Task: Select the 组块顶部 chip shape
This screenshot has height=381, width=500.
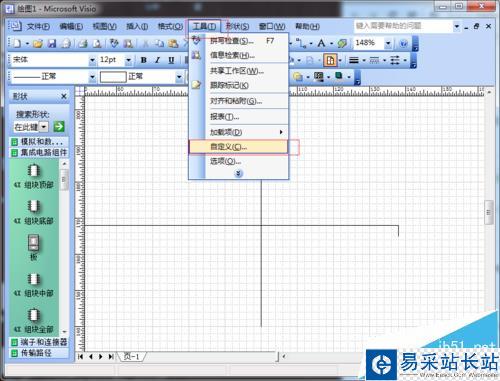Action: coord(33,176)
